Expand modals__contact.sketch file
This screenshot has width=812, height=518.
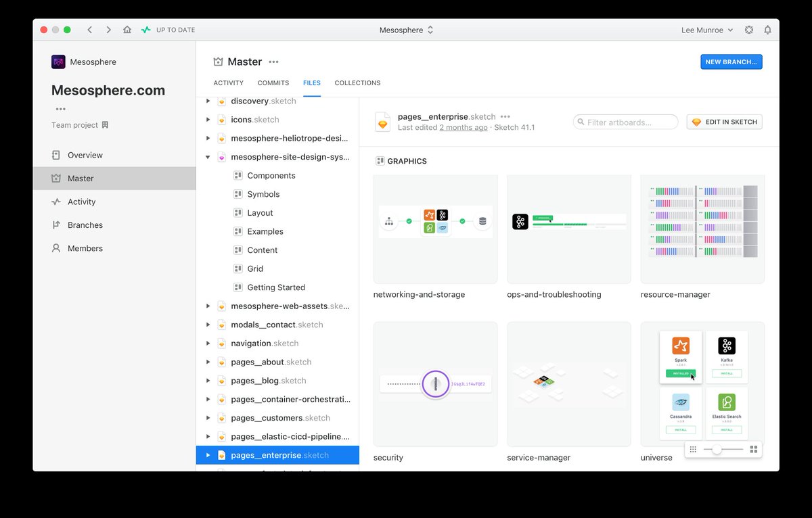208,325
